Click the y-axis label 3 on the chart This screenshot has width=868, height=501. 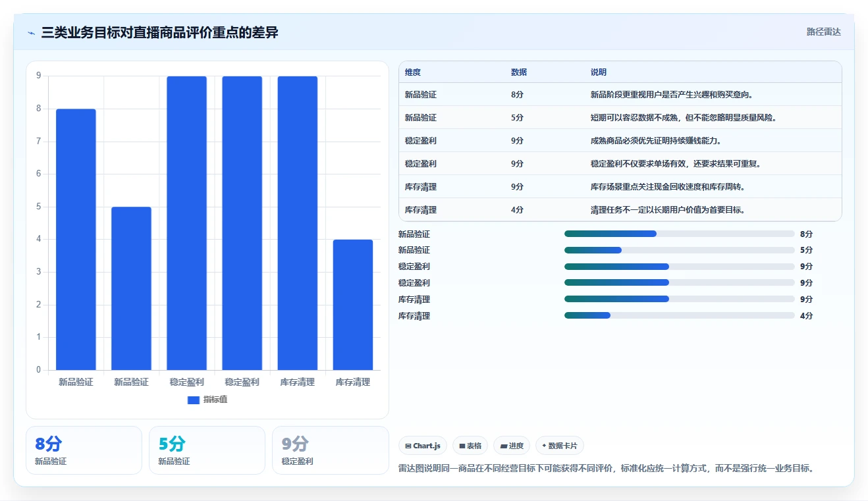pyautogui.click(x=38, y=272)
